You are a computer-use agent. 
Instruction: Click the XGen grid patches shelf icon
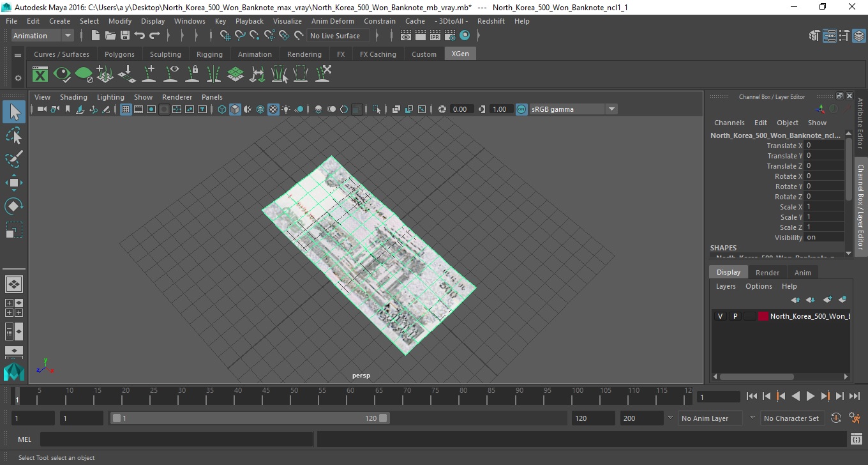(x=236, y=74)
